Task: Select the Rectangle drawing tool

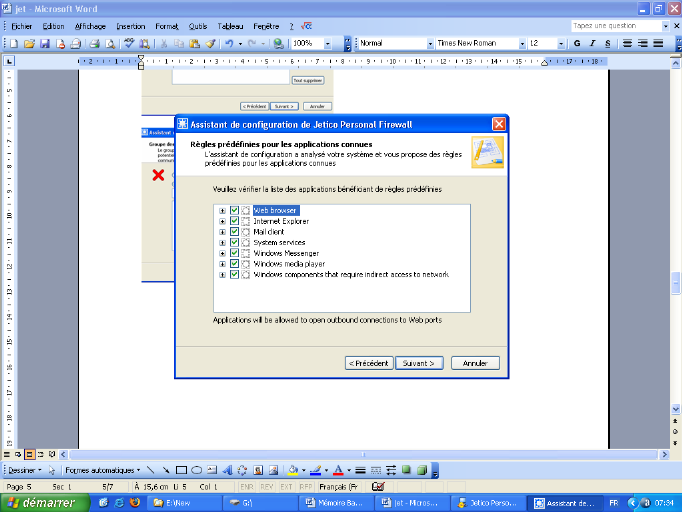Action: point(181,470)
